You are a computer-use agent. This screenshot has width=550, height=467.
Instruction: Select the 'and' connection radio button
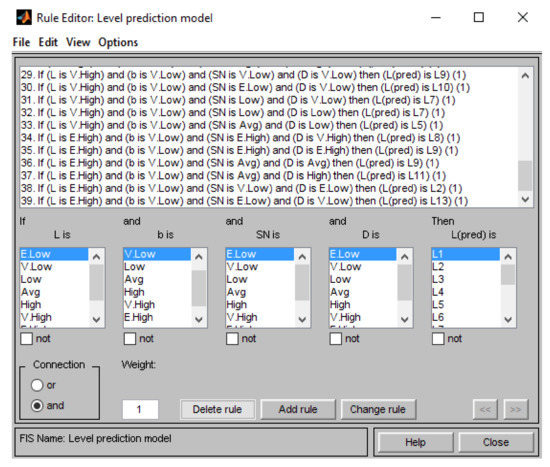click(37, 405)
